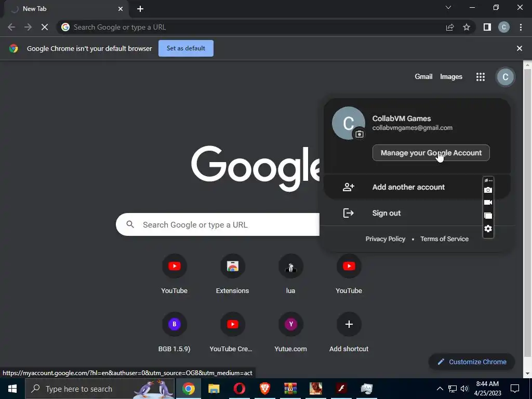Open overlay settings gear icon
The height and width of the screenshot is (399, 532).
click(488, 229)
